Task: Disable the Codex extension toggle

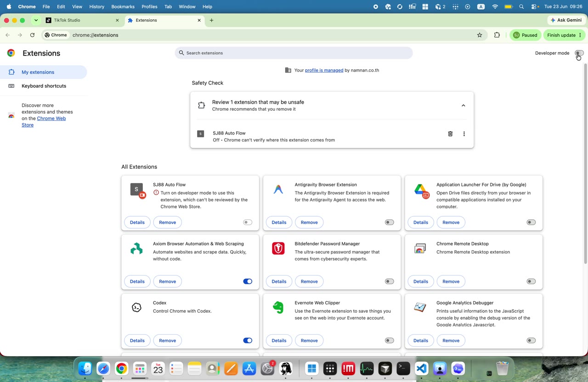Action: coord(248,341)
